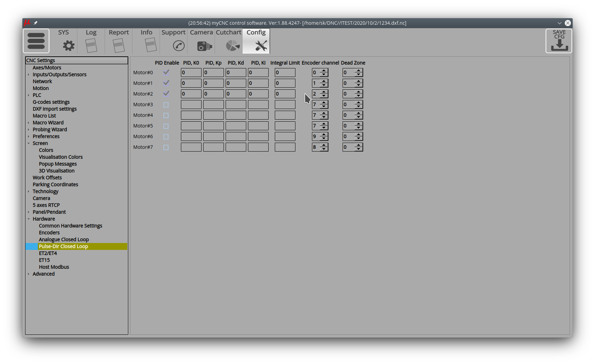Open the SYS gear settings tab
595x364 pixels.
pos(68,45)
